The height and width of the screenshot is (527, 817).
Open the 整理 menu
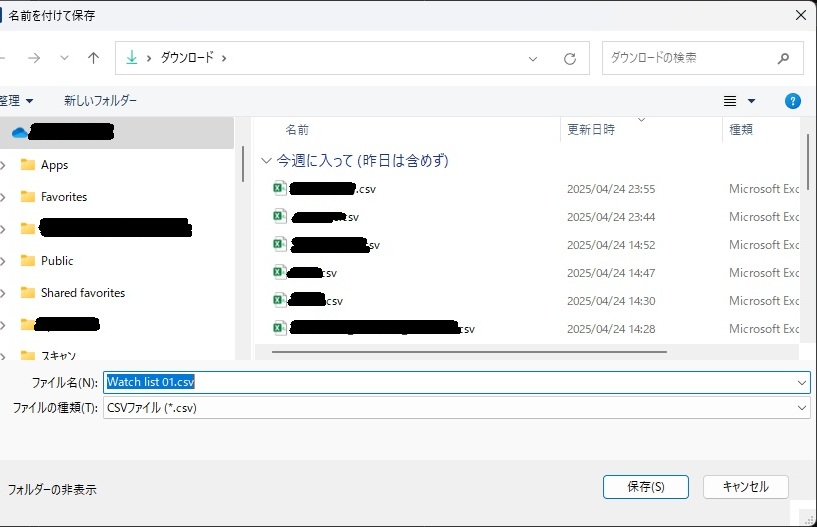pos(17,101)
